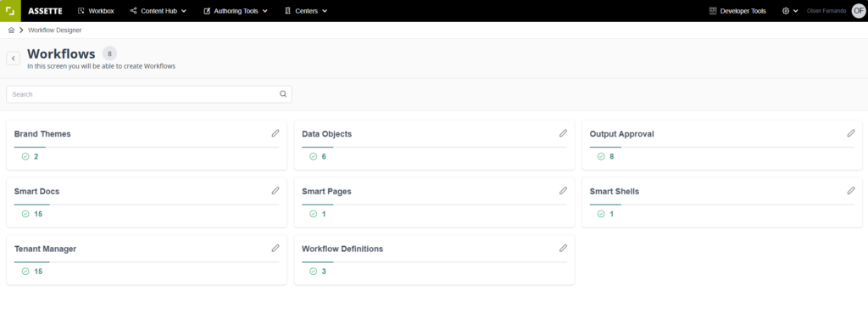This screenshot has width=868, height=336.
Task: Open the Data Objects card title
Action: (326, 134)
